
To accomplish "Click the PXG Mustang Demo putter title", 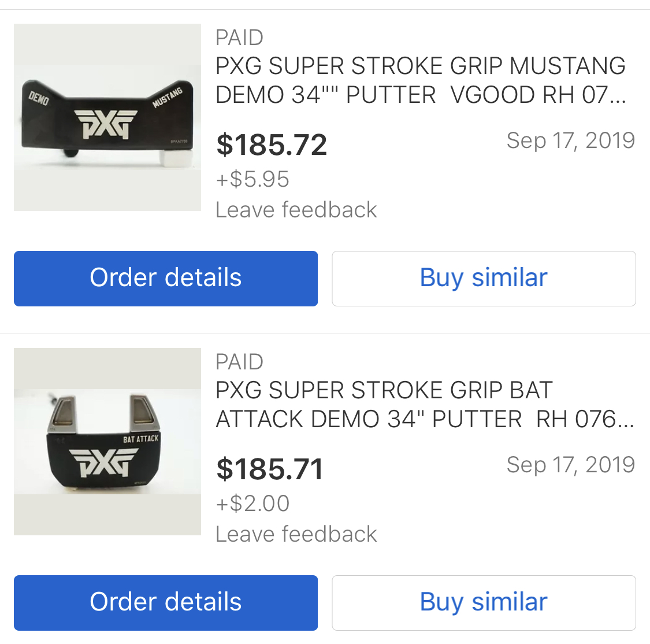I will point(420,80).
